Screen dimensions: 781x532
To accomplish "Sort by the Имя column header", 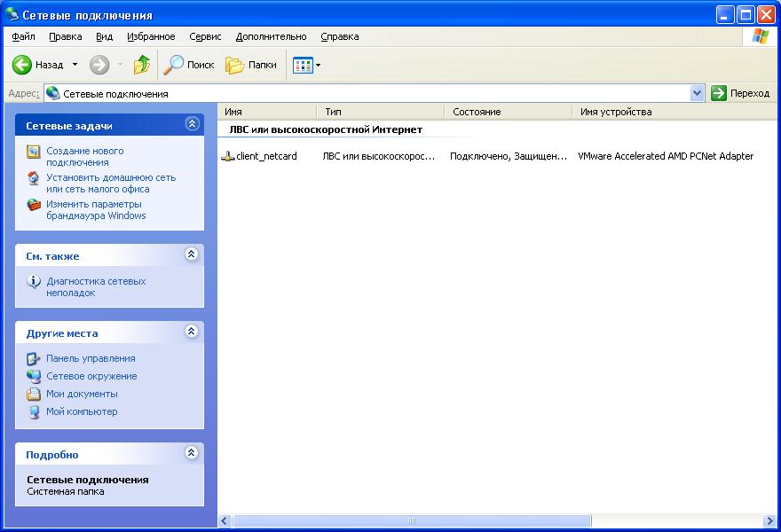I will [267, 112].
